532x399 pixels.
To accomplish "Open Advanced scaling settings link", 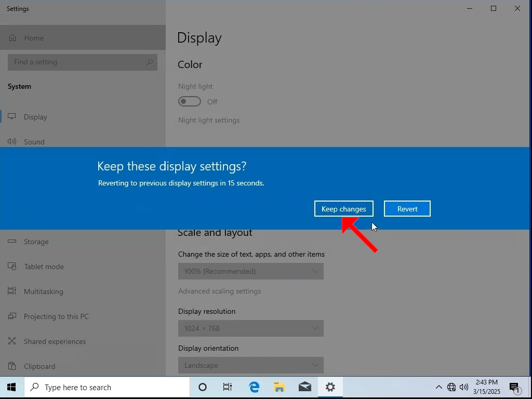I will (220, 291).
